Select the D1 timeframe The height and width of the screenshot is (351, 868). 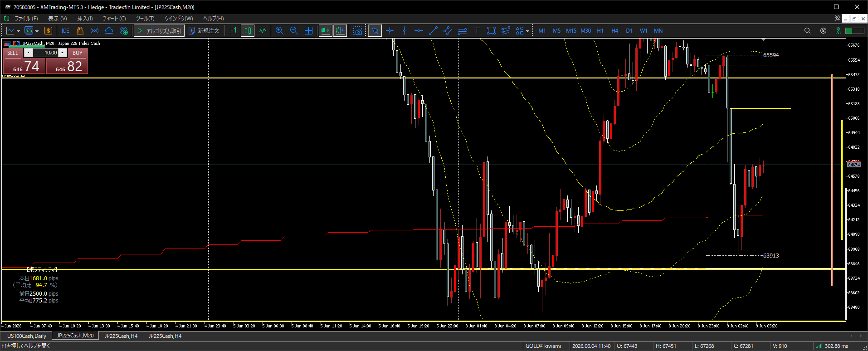point(629,31)
